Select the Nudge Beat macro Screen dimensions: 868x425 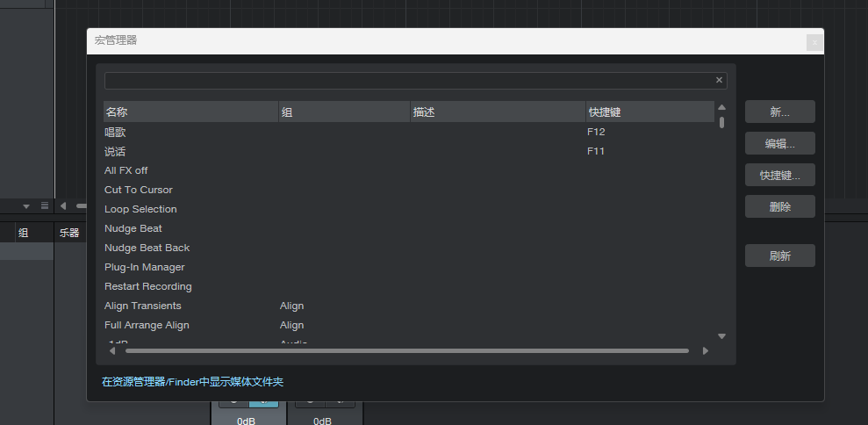(408, 228)
